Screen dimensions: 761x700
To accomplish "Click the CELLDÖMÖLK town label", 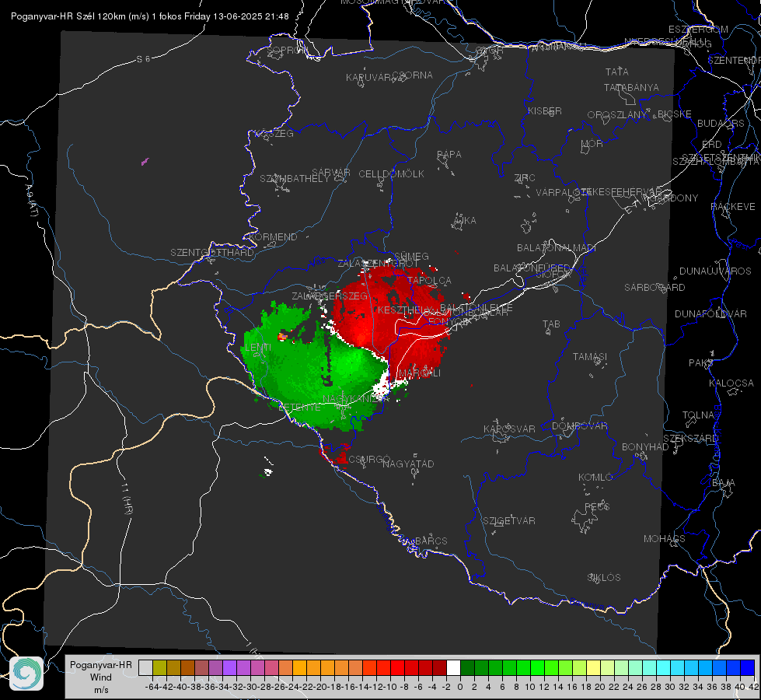I will [392, 174].
